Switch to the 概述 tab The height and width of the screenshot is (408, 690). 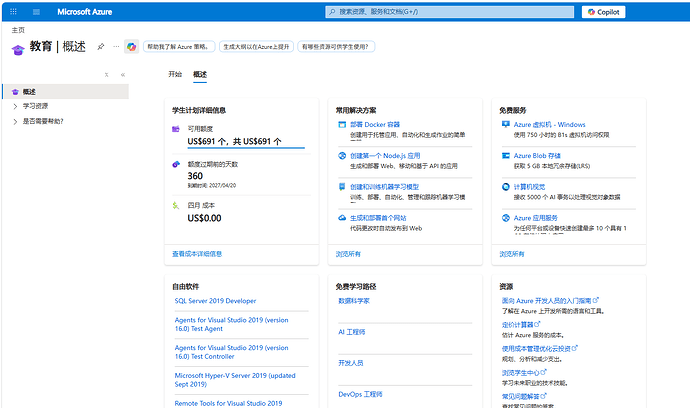click(200, 74)
